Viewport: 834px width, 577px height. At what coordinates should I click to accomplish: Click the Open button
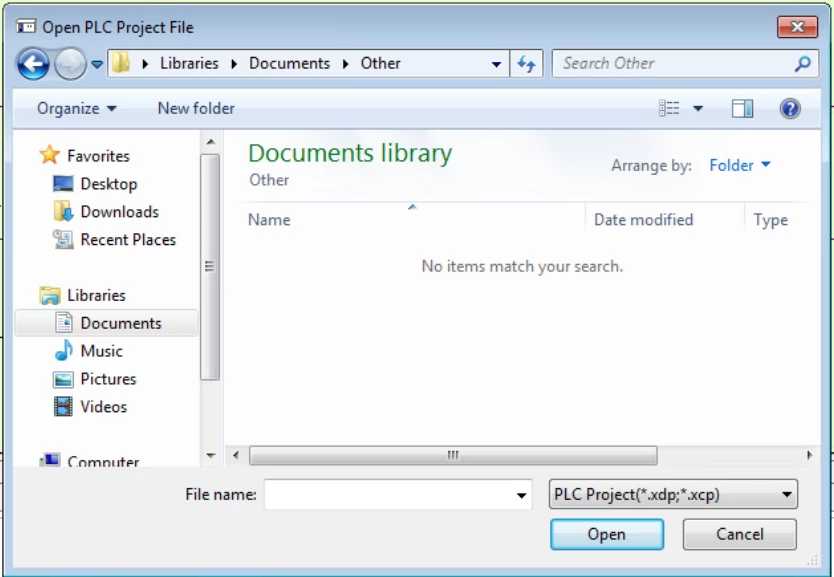(x=606, y=534)
